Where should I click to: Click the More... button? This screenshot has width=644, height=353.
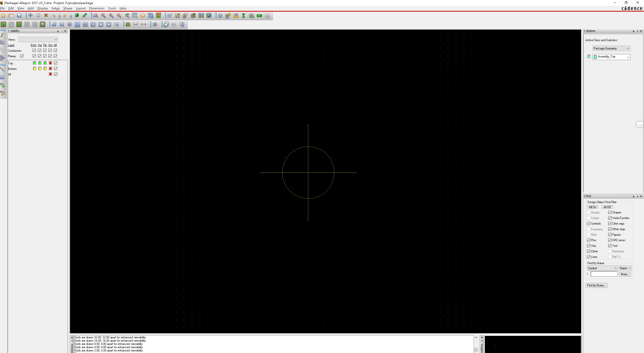(625, 274)
